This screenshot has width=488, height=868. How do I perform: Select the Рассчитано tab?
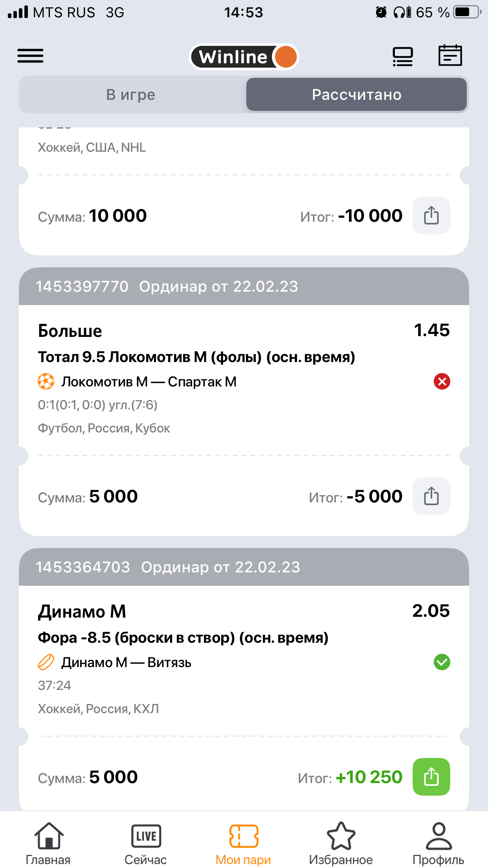click(356, 95)
